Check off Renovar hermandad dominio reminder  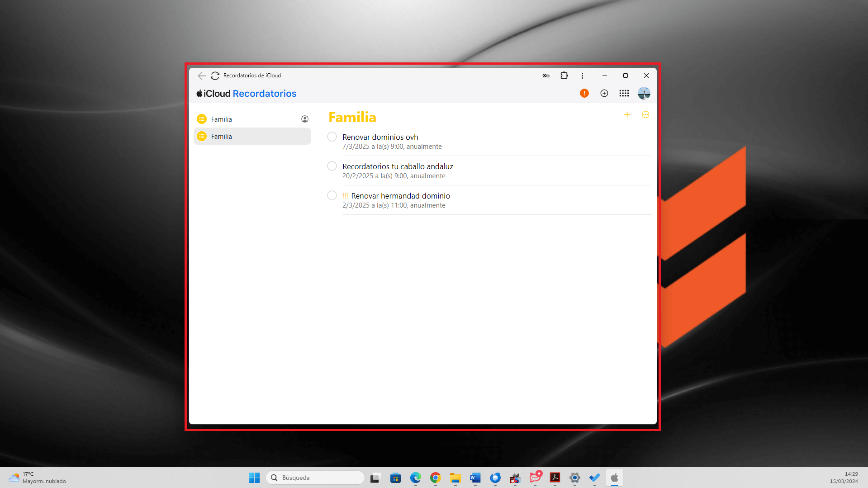332,195
